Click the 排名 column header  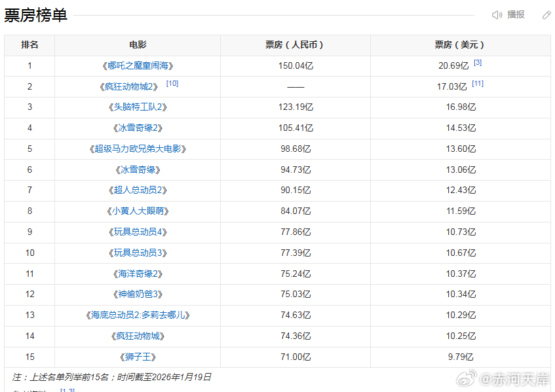tap(29, 45)
